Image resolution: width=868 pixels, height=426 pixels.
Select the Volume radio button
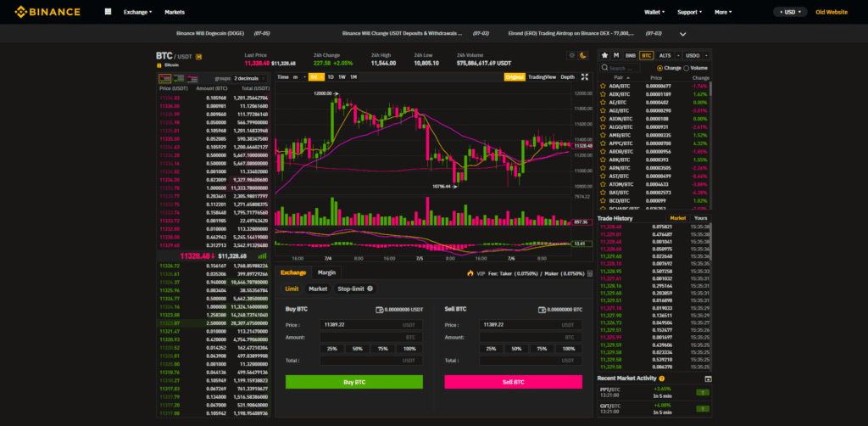pos(687,67)
